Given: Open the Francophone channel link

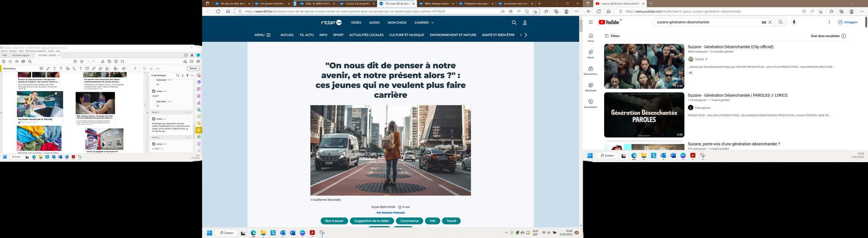Looking at the screenshot, I should [702, 108].
